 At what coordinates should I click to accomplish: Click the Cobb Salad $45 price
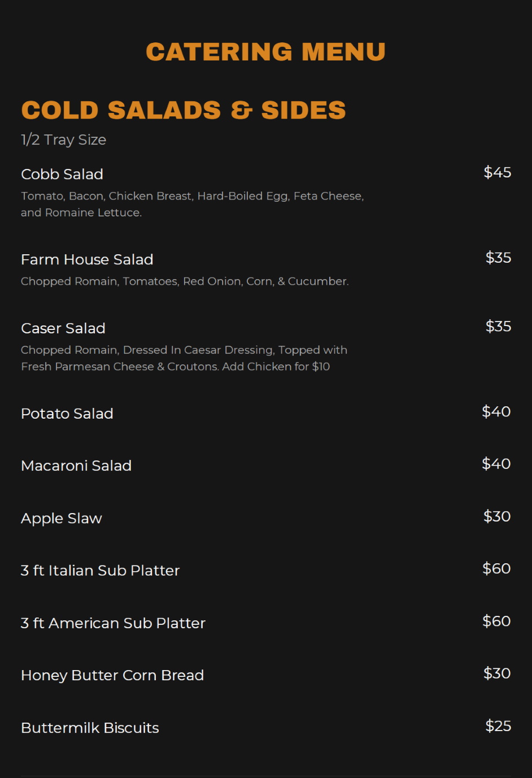tap(497, 172)
